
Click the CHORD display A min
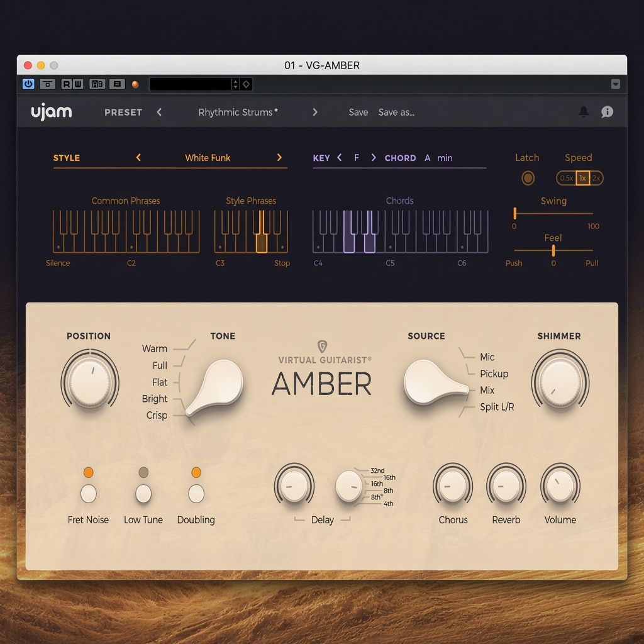(438, 158)
